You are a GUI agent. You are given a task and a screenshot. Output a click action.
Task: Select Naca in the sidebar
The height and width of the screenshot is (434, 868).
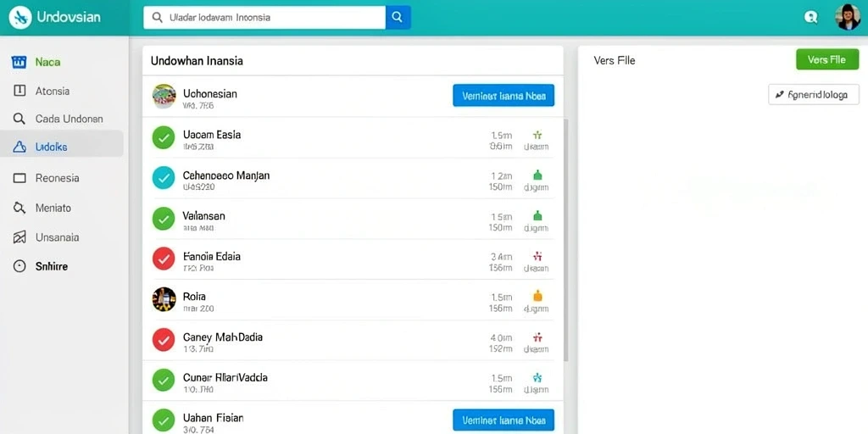click(x=47, y=62)
